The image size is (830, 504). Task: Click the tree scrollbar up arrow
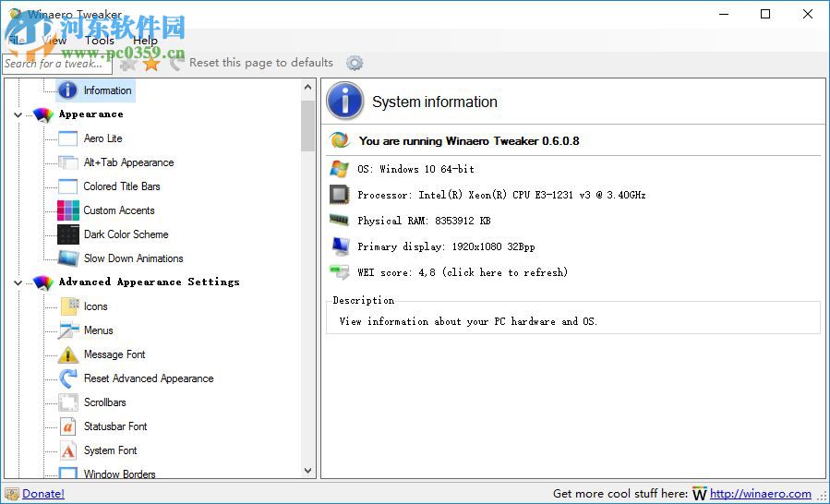point(308,87)
